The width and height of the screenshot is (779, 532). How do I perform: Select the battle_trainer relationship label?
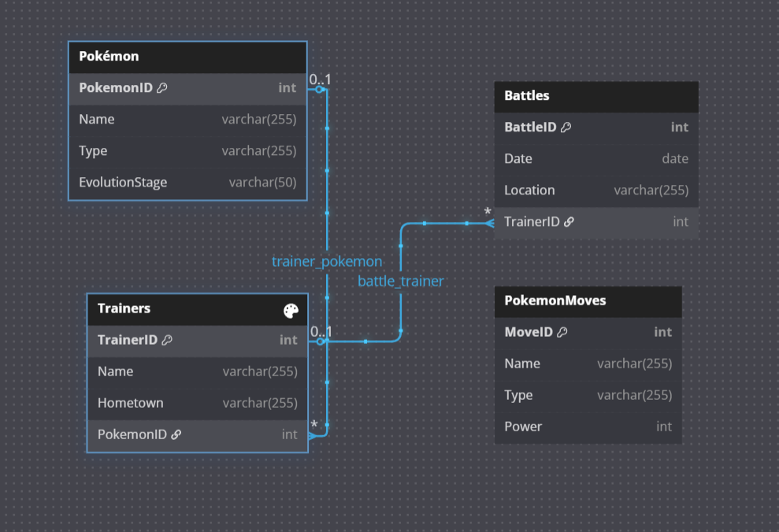coord(400,282)
